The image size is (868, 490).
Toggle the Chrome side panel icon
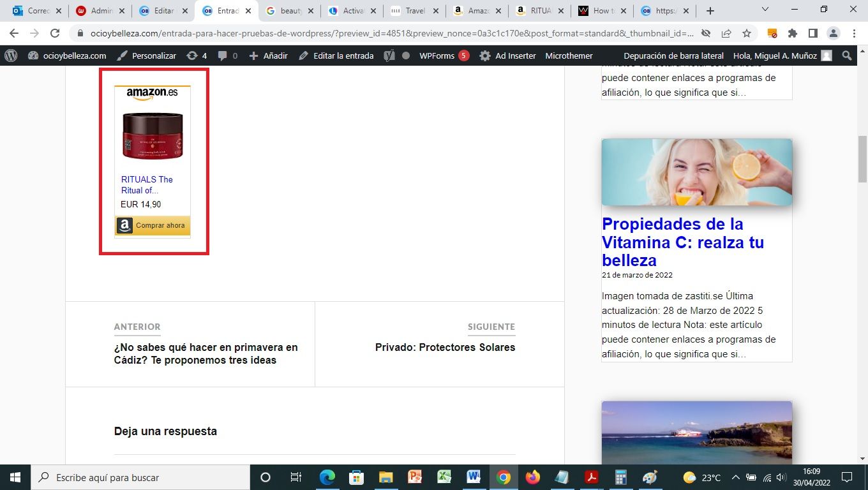[x=812, y=33]
